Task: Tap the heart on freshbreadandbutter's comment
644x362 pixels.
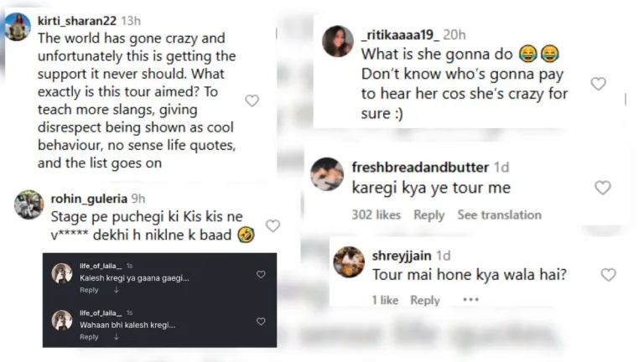Action: [602, 188]
